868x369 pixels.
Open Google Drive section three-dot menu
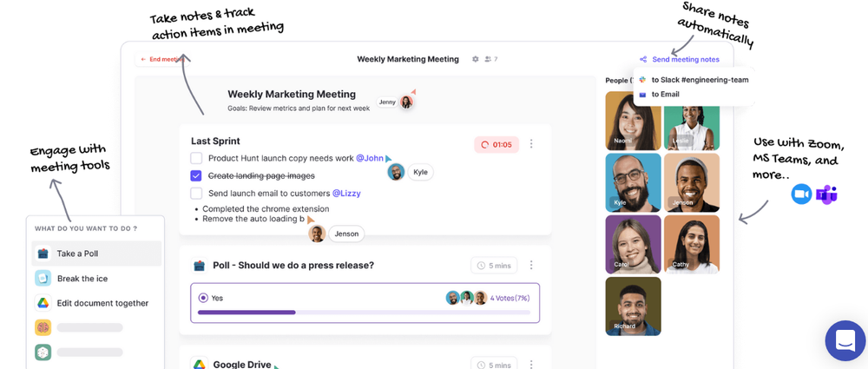click(x=531, y=365)
